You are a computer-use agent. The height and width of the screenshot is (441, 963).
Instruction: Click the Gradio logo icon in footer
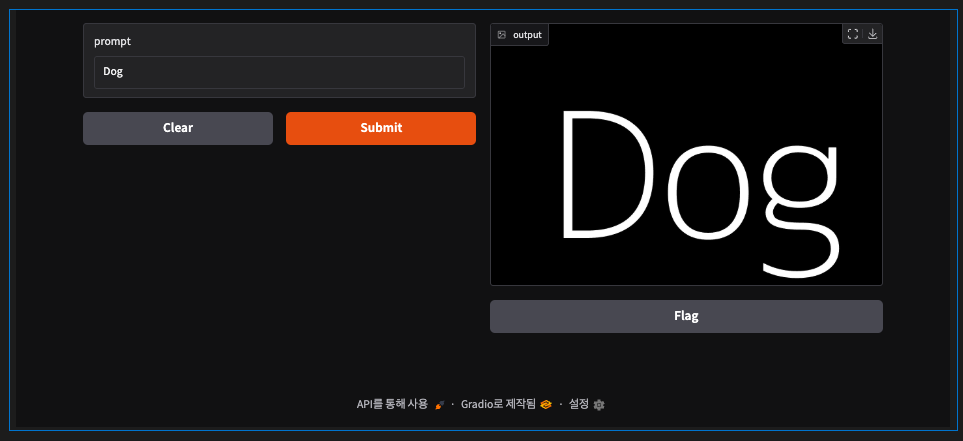pos(545,405)
